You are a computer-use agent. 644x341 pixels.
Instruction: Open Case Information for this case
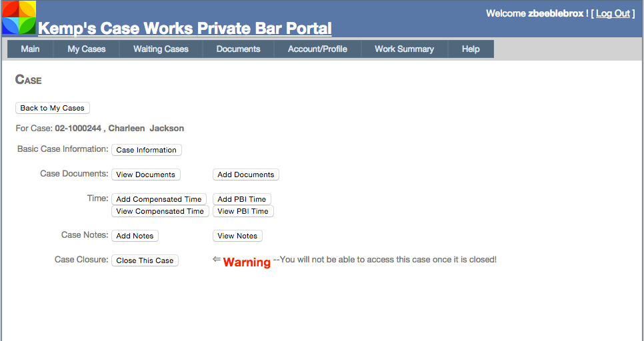[146, 150]
